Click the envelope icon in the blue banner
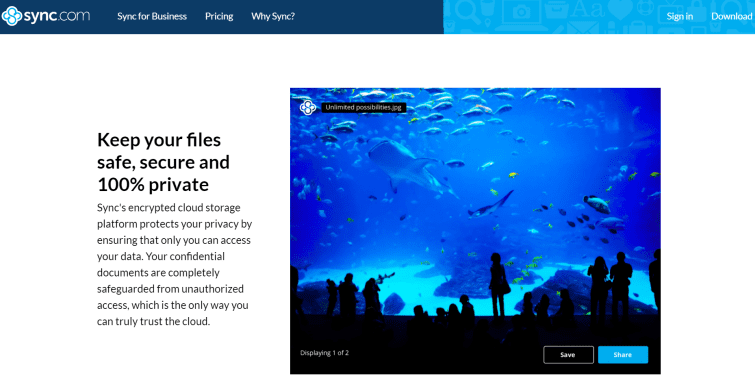The height and width of the screenshot is (391, 755). 583,28
